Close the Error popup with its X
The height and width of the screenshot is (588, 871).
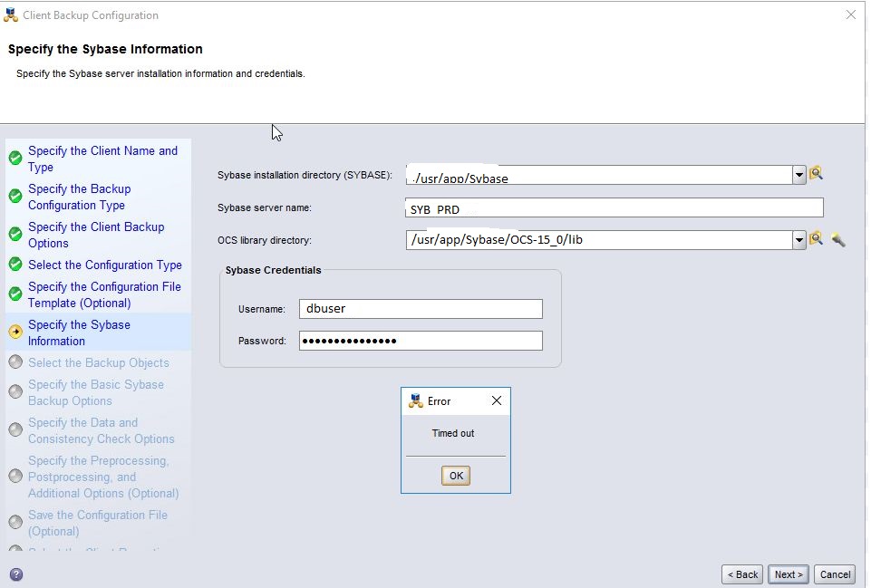pyautogui.click(x=496, y=400)
